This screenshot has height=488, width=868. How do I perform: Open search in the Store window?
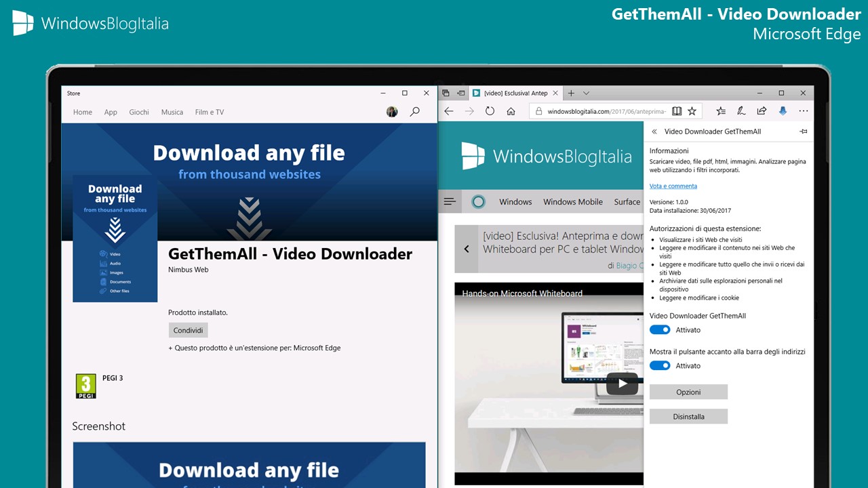pos(415,112)
